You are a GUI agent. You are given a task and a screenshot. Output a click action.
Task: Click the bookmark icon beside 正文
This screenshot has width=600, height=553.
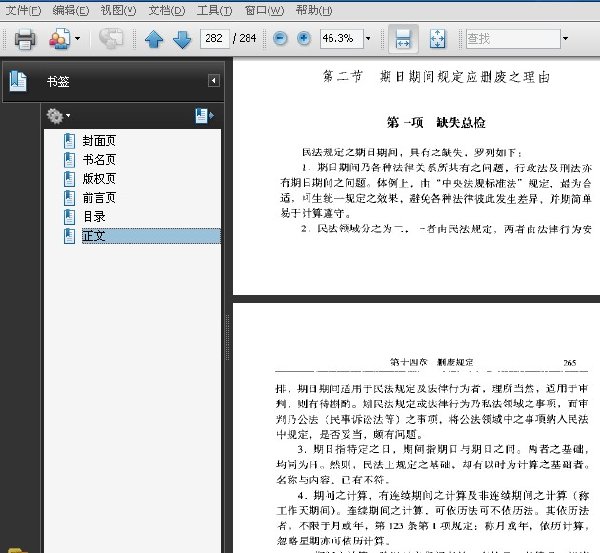click(69, 236)
